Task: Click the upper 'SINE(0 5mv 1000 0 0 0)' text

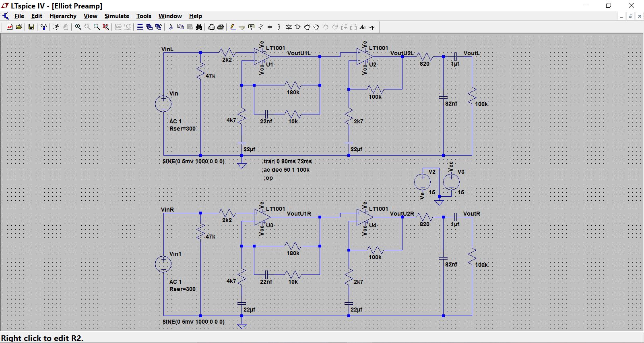Action: (x=194, y=161)
